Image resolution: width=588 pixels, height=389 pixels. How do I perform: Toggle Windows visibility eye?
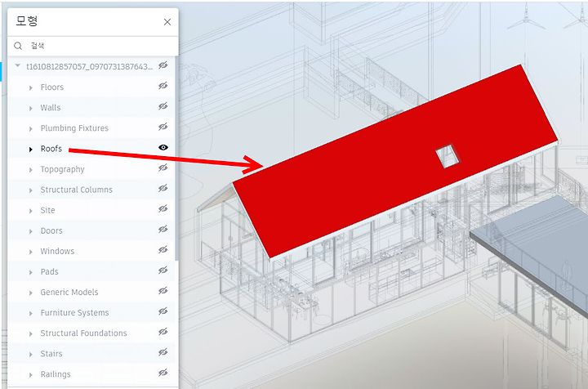(163, 250)
